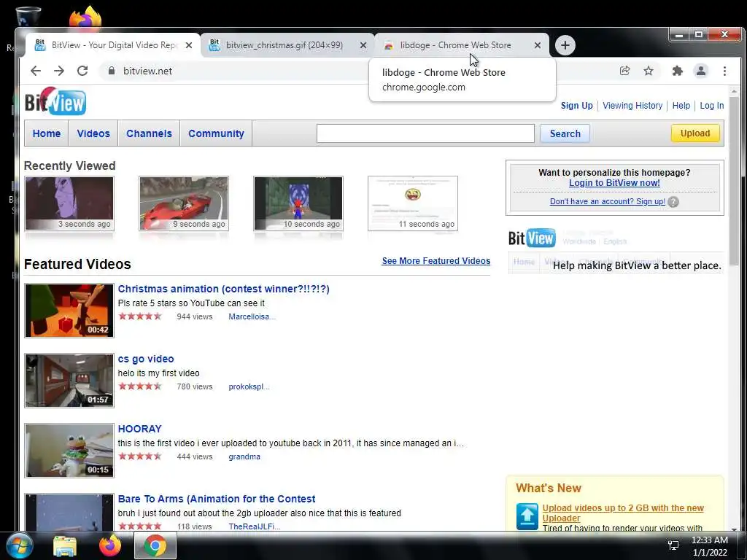Open recently viewed item from 11 seconds ago

413,203
